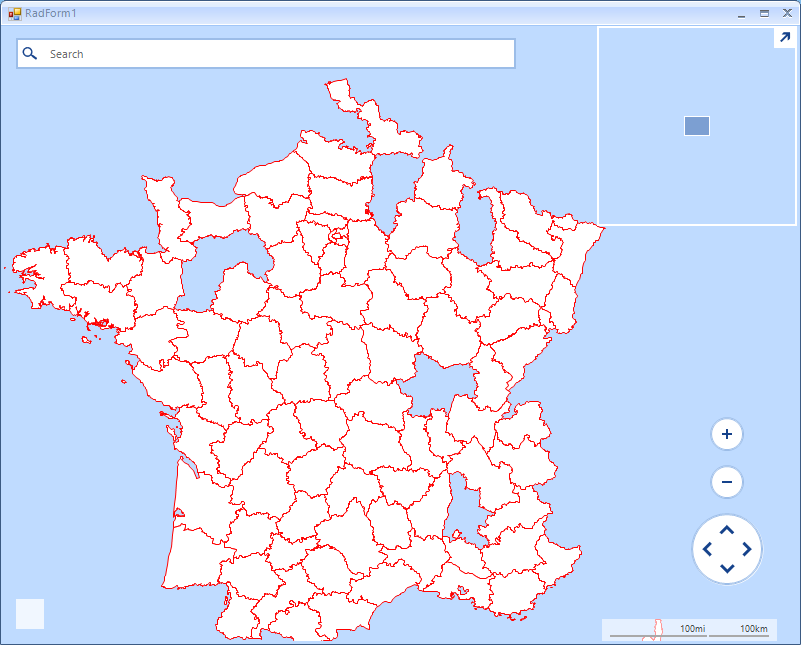Click the 100mi scale label
Image resolution: width=801 pixels, height=645 pixels.
[x=692, y=629]
